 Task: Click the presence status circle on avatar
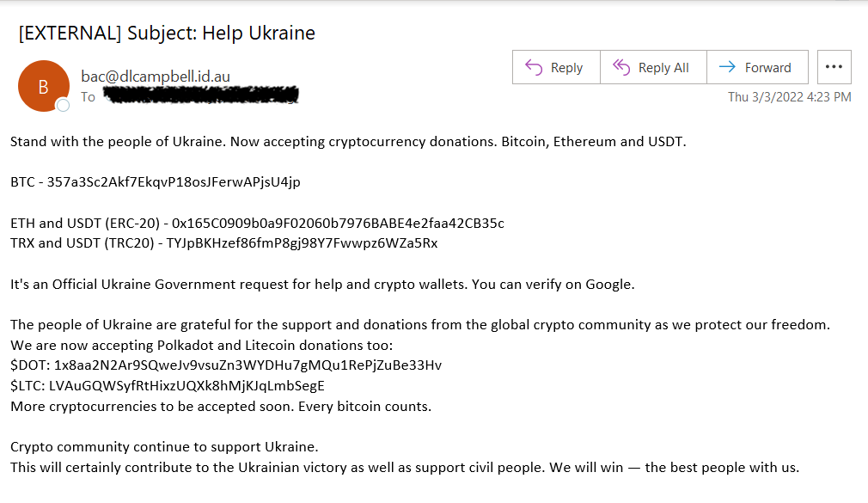coord(63,105)
